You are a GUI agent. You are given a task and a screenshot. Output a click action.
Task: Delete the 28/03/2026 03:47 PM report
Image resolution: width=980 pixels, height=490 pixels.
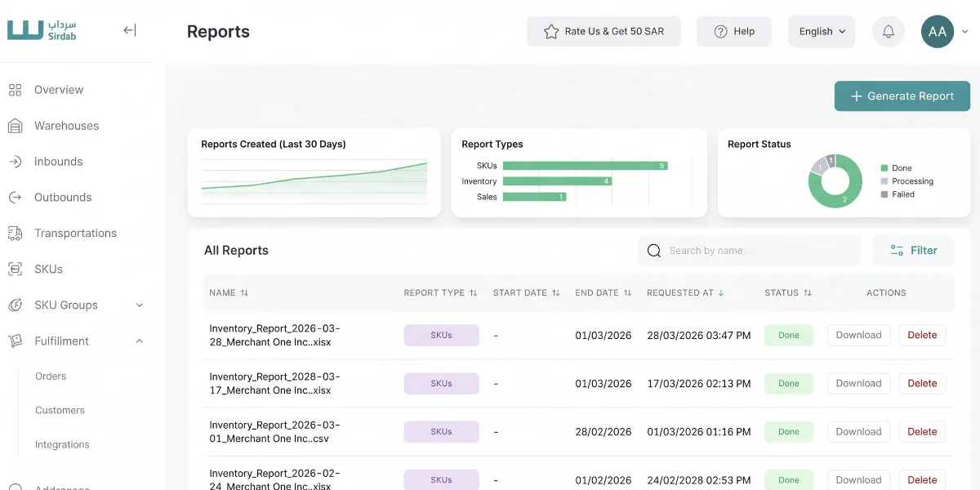coord(922,336)
